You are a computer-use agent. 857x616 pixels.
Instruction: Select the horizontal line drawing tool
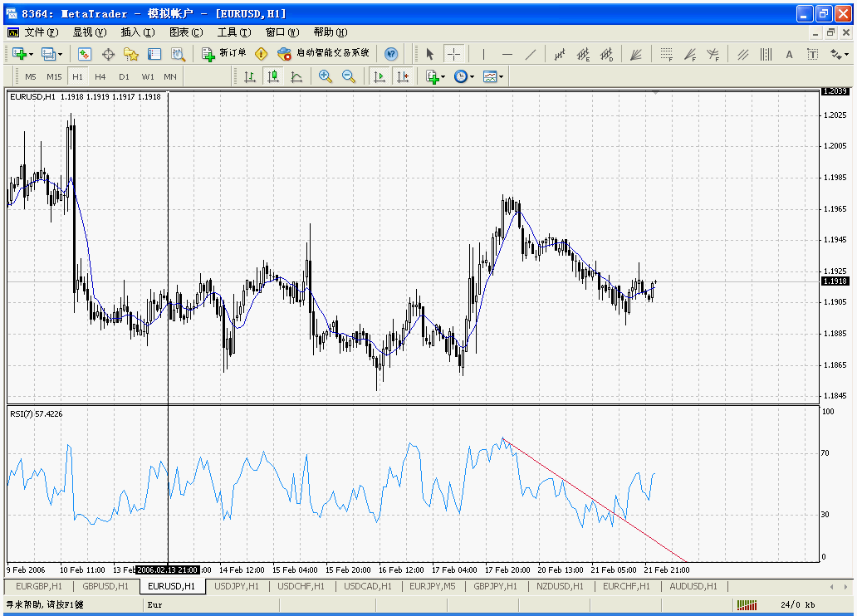pyautogui.click(x=507, y=54)
